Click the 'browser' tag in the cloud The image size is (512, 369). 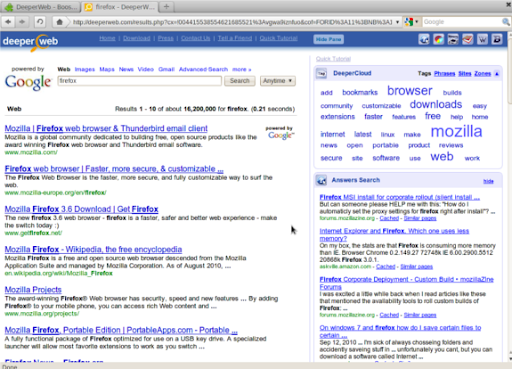tap(410, 91)
